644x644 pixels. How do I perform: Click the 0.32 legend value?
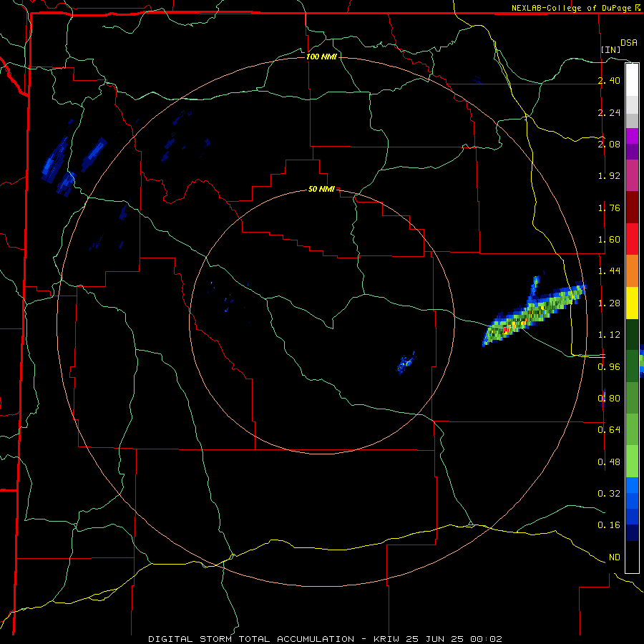pos(609,494)
